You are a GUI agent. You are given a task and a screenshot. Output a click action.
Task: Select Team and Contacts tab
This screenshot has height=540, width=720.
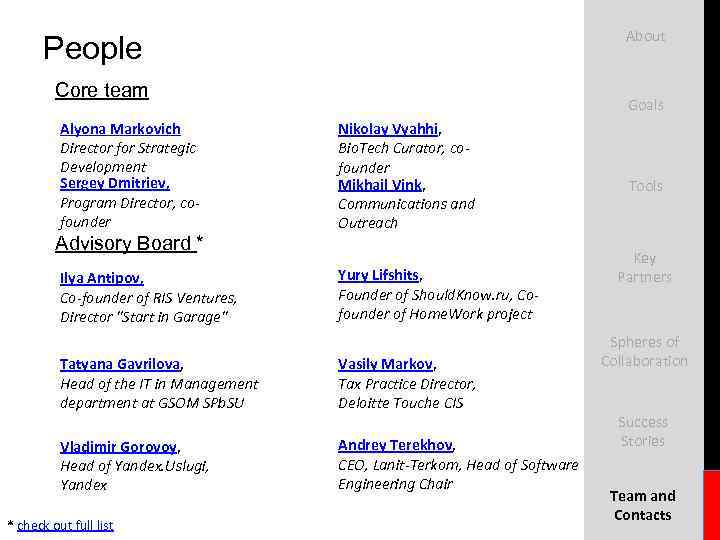coord(643,505)
